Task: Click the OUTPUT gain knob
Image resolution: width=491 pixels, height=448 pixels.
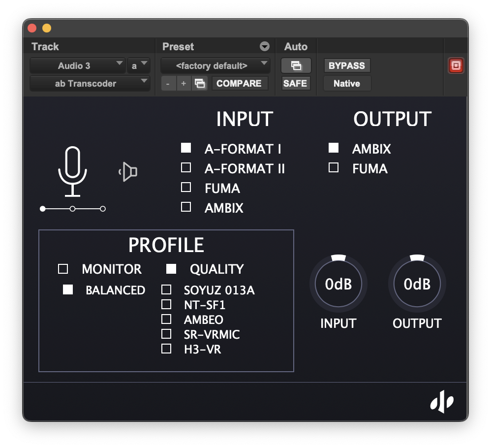Action: 417,284
